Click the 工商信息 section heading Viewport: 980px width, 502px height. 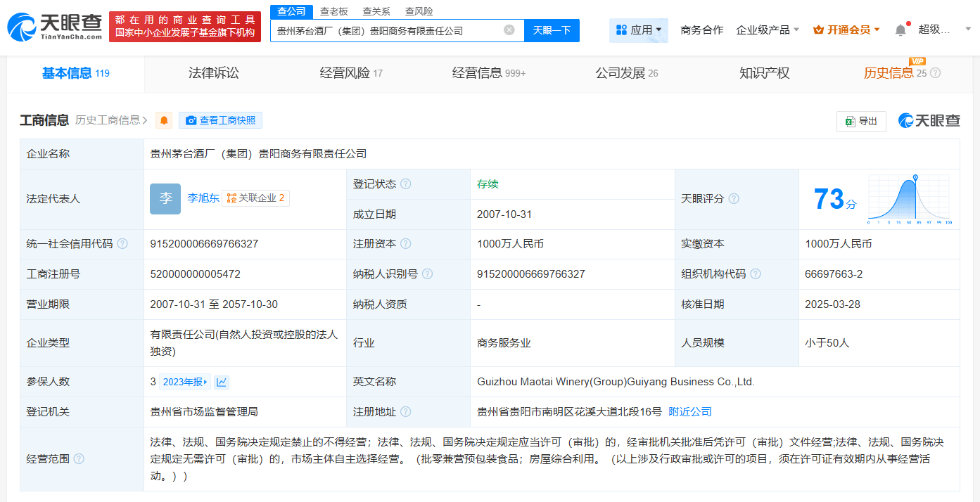(x=44, y=120)
